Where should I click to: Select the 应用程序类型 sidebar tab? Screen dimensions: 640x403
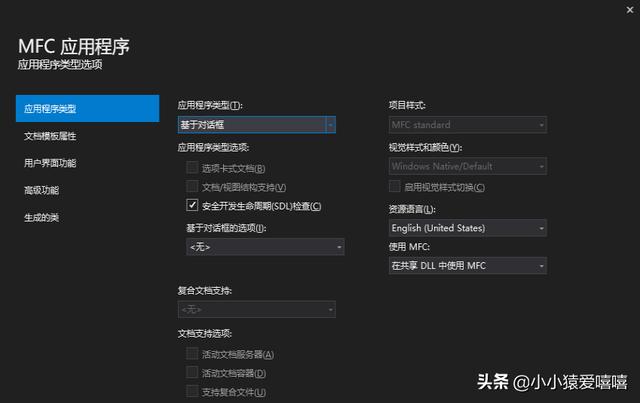(x=87, y=108)
